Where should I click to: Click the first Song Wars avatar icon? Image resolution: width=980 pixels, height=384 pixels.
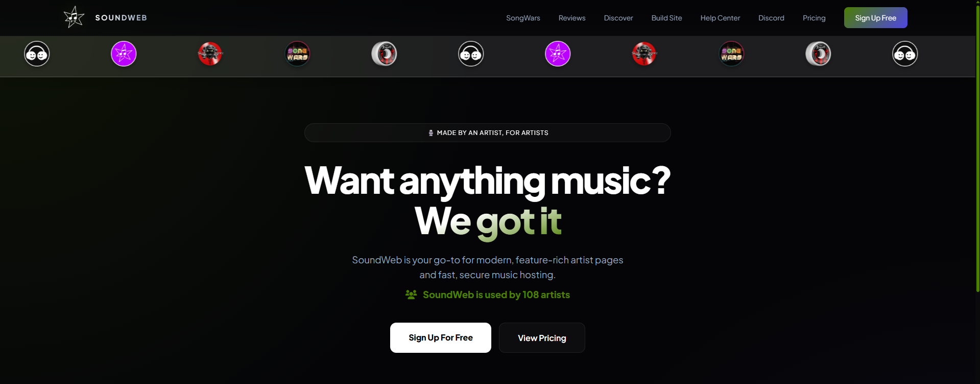click(297, 54)
